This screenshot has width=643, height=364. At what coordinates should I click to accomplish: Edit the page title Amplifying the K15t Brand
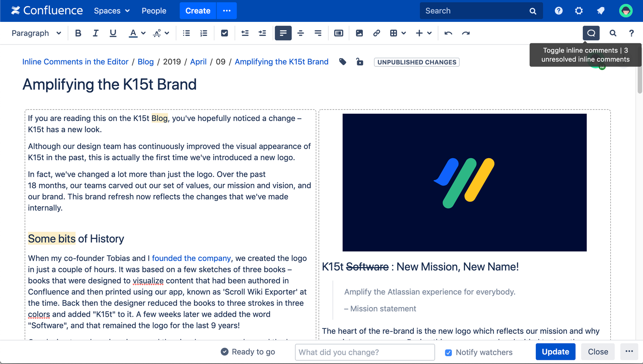110,85
